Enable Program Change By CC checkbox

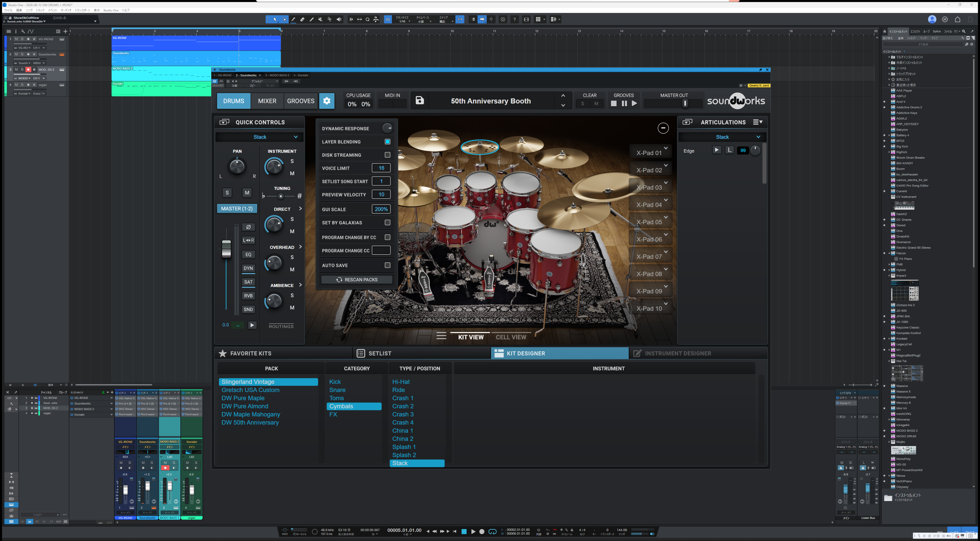coord(387,237)
